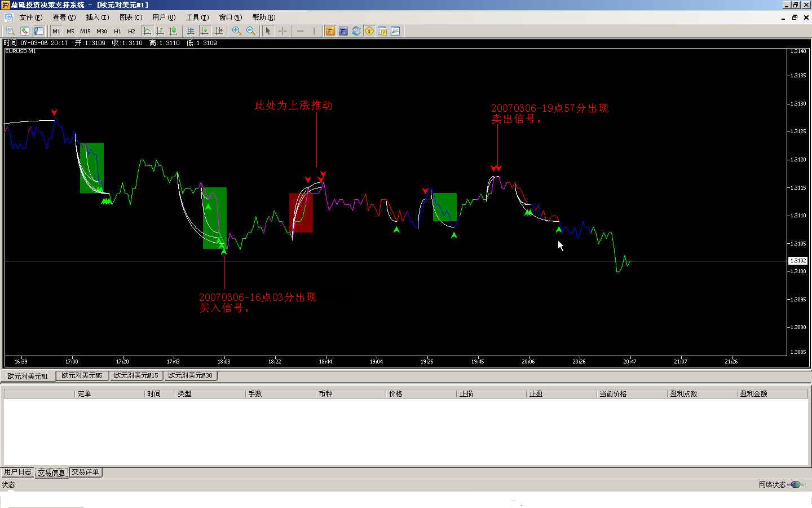Select the bar chart type icon

tap(160, 31)
